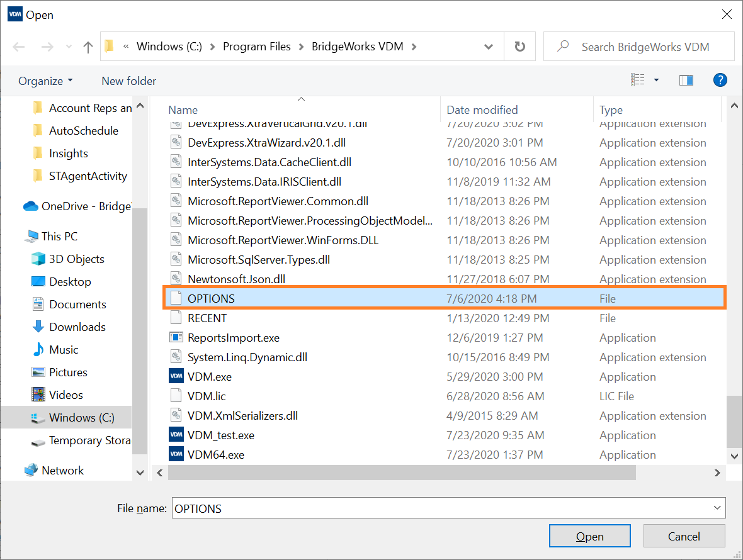This screenshot has width=743, height=560.
Task: Open the AutoSchedule folder in sidebar
Action: tap(76, 131)
